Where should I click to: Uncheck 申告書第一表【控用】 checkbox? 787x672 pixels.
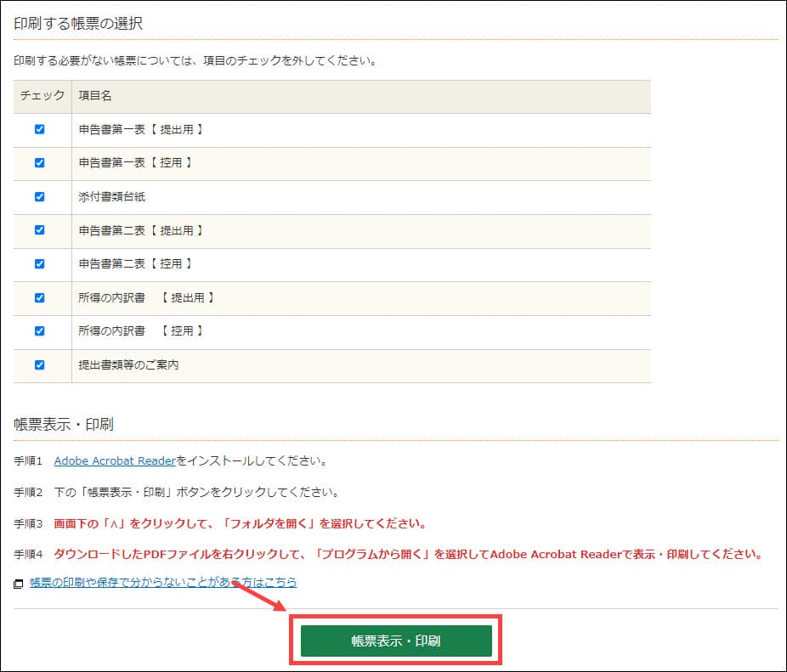pyautogui.click(x=39, y=162)
